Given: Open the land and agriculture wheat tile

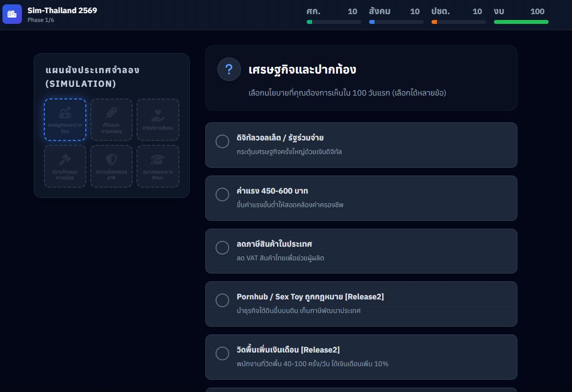Looking at the screenshot, I should click(x=111, y=120).
